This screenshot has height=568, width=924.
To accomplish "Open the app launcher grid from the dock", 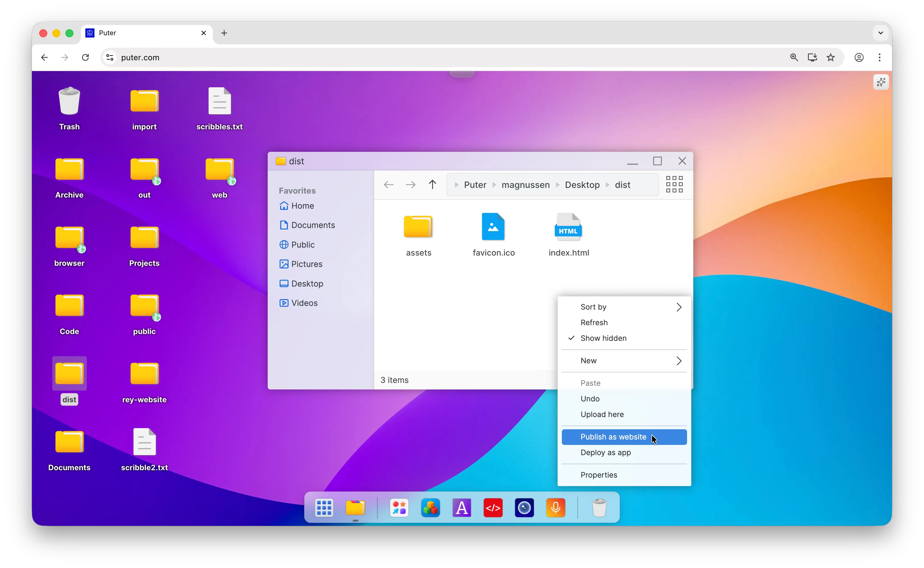I will [324, 507].
